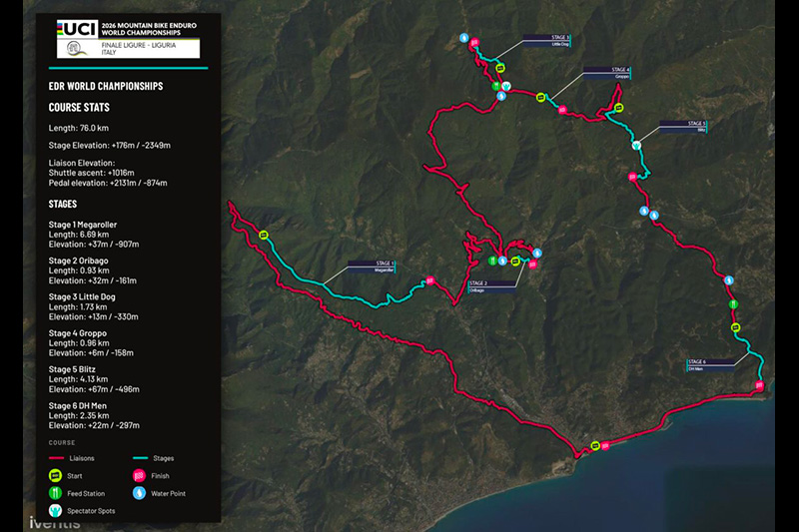Click the STAGE 1 Megaroller map label

(x=371, y=266)
